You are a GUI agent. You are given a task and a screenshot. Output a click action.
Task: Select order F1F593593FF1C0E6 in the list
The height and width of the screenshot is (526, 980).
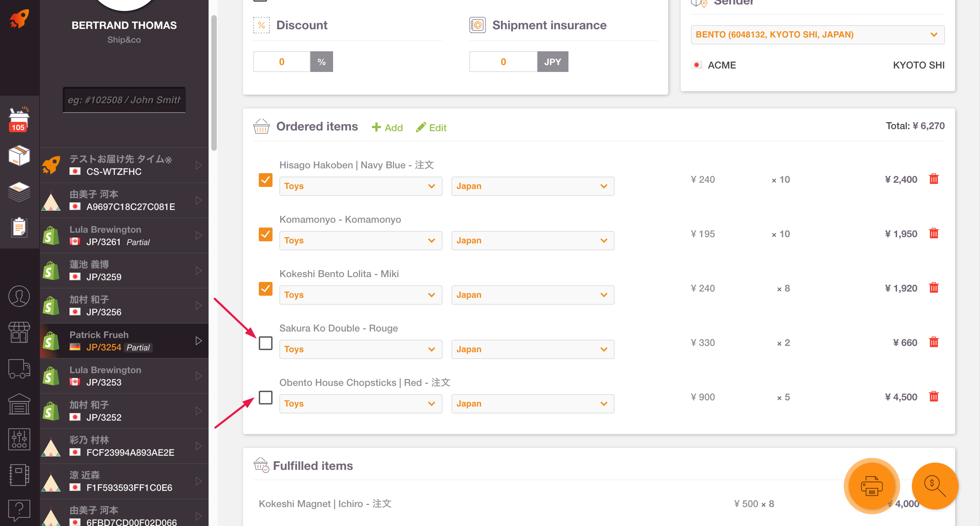coord(124,481)
